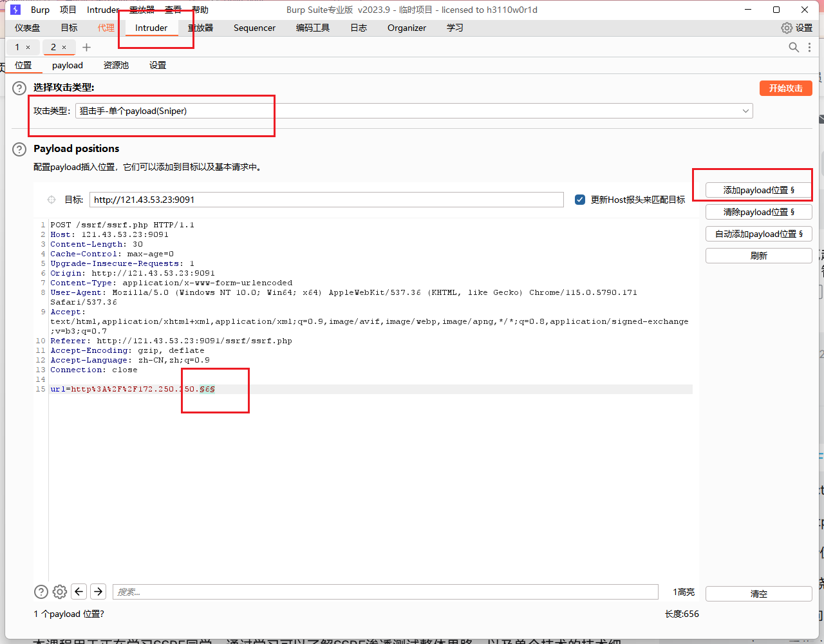Screen dimensions: 824x644
Task: Click the Host header line in the request
Action: tap(109, 234)
